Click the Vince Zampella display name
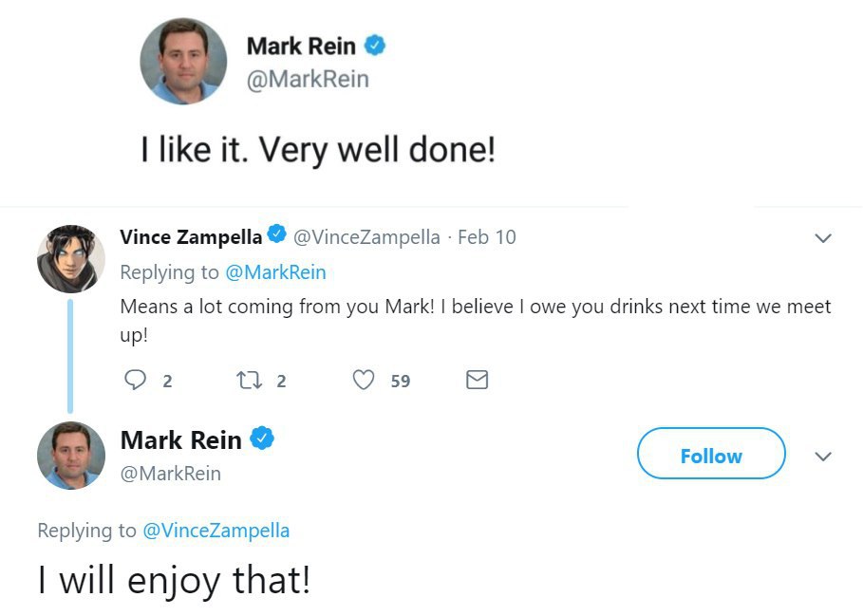Image resolution: width=863 pixels, height=616 pixels. point(191,236)
